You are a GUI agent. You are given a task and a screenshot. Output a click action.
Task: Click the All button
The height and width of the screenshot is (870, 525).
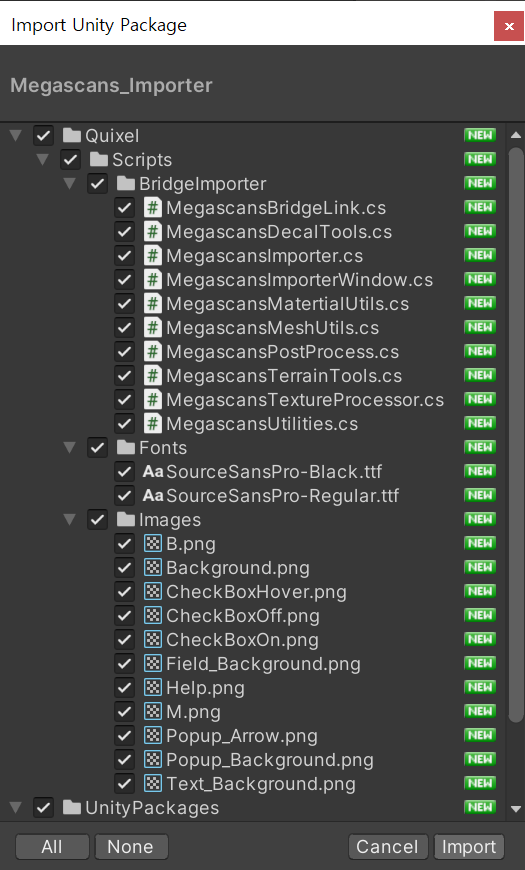(52, 847)
